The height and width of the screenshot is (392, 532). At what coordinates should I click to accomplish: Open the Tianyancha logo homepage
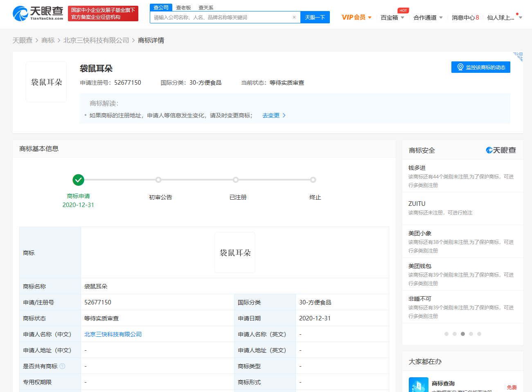(x=38, y=13)
